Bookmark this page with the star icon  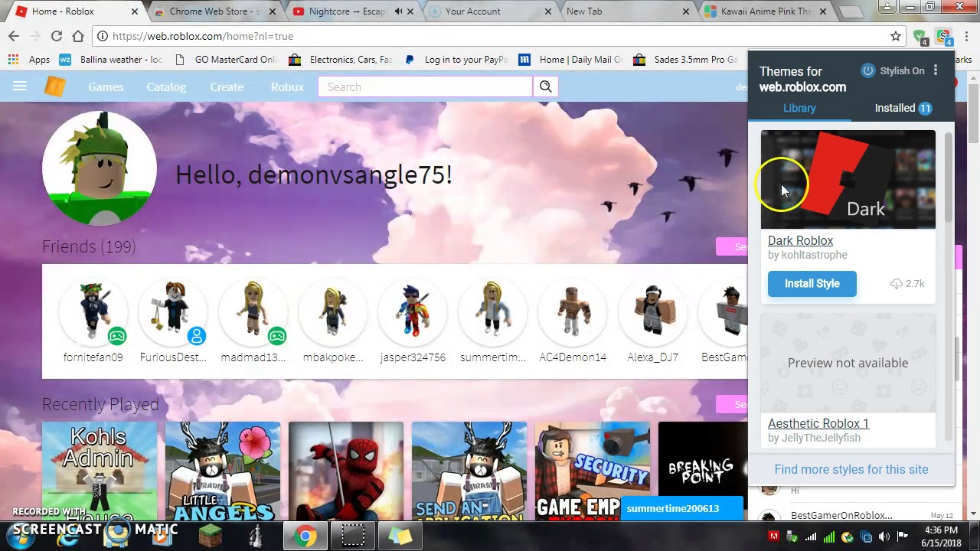pos(896,36)
